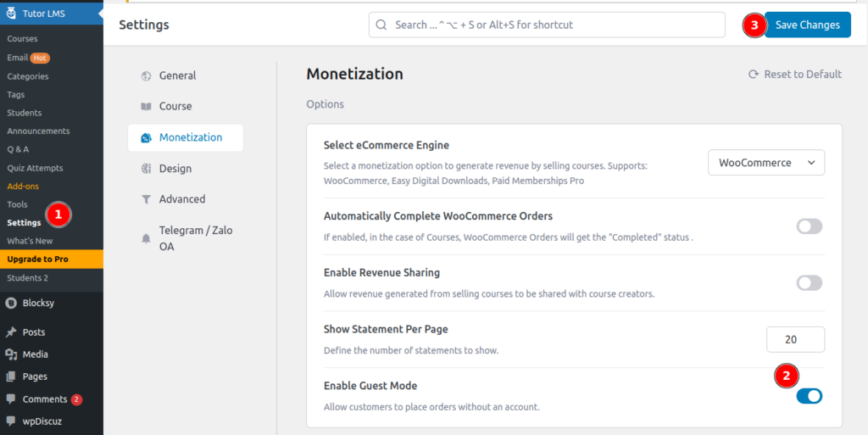Image resolution: width=868 pixels, height=435 pixels.
Task: Click the search magnifier icon
Action: (381, 25)
